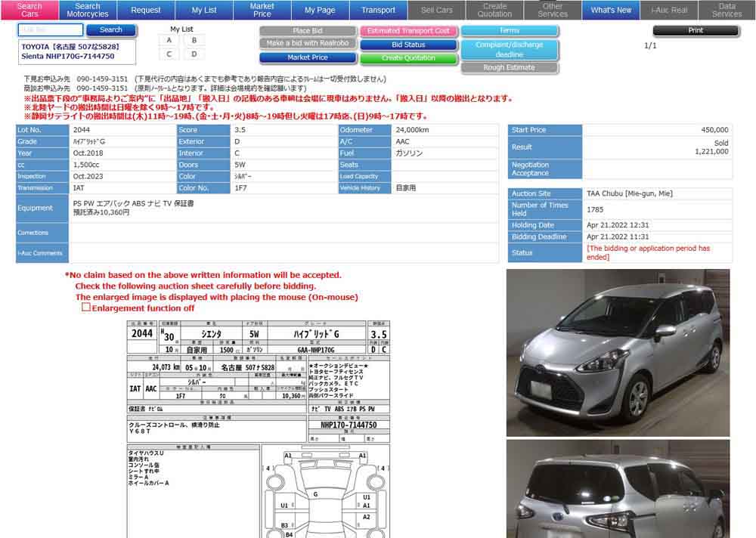The height and width of the screenshot is (538, 756).
Task: Open the Search Motorcycles tab
Action: pyautogui.click(x=88, y=10)
